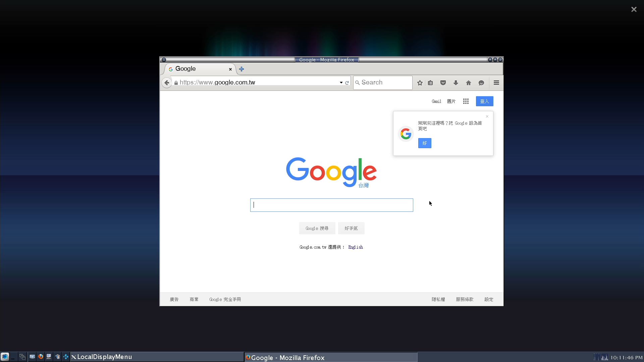Open the 廣告 footer link
The height and width of the screenshot is (362, 644).
[174, 299]
